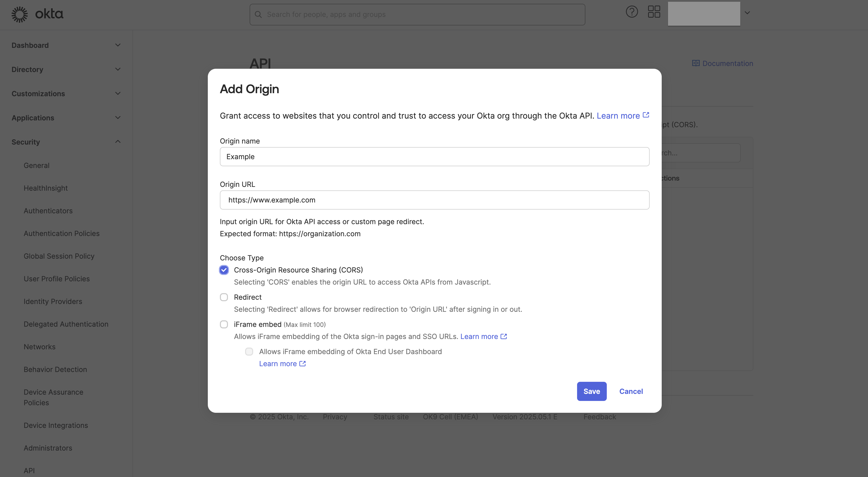This screenshot has height=477, width=868.
Task: Enable the Redirect checkbox
Action: coord(224,297)
